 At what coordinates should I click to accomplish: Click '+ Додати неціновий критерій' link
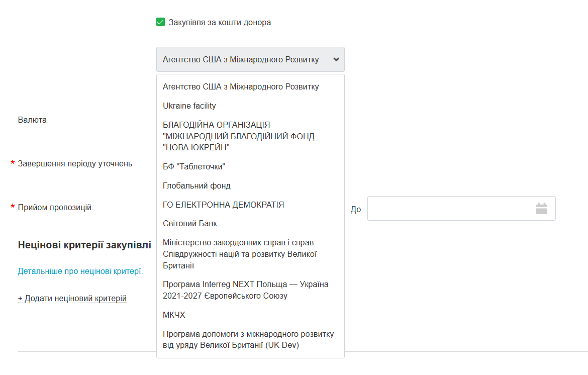coord(72,299)
